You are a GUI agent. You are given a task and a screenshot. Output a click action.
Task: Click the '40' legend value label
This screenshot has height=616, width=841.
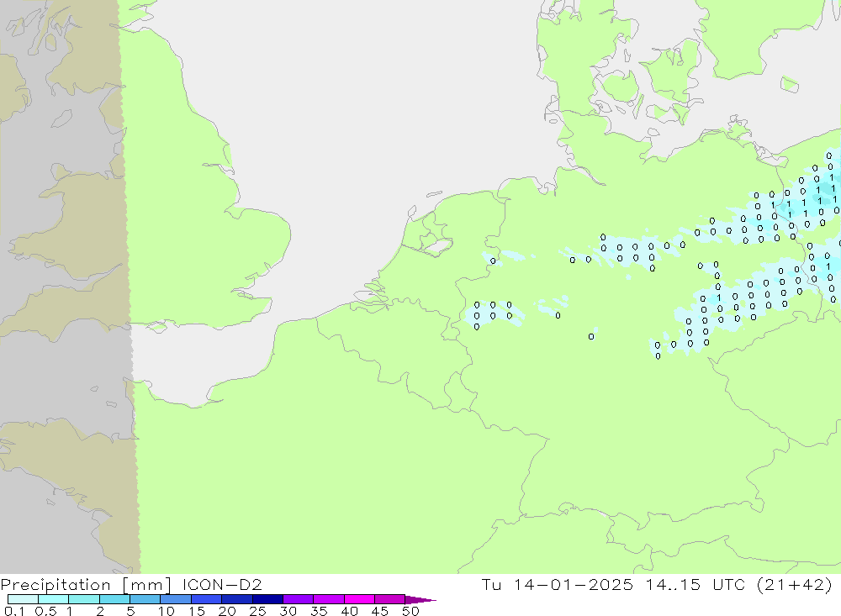tap(349, 611)
